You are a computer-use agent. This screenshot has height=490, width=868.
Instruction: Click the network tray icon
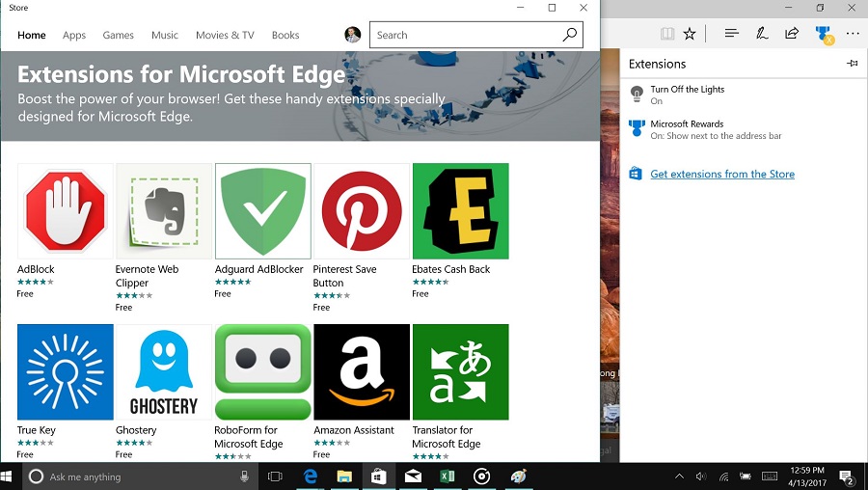pyautogui.click(x=723, y=476)
